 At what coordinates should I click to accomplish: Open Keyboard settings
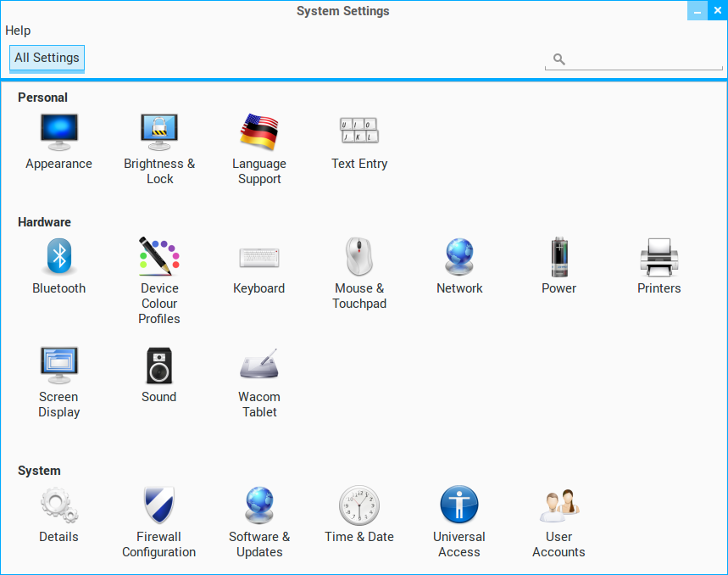click(259, 257)
